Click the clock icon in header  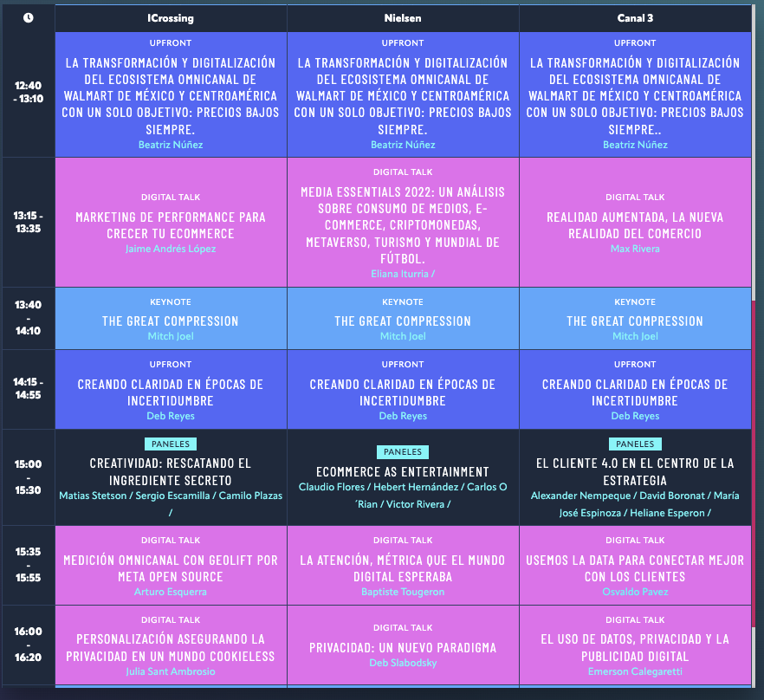tap(29, 18)
